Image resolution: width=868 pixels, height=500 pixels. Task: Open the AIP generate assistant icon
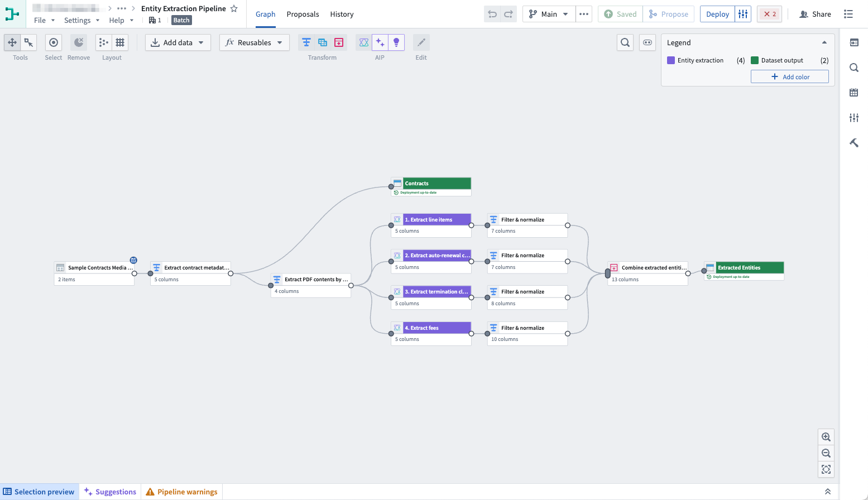[x=380, y=42]
